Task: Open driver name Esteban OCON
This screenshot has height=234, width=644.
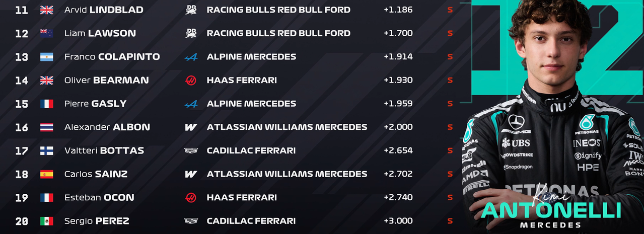Action: coord(99,198)
